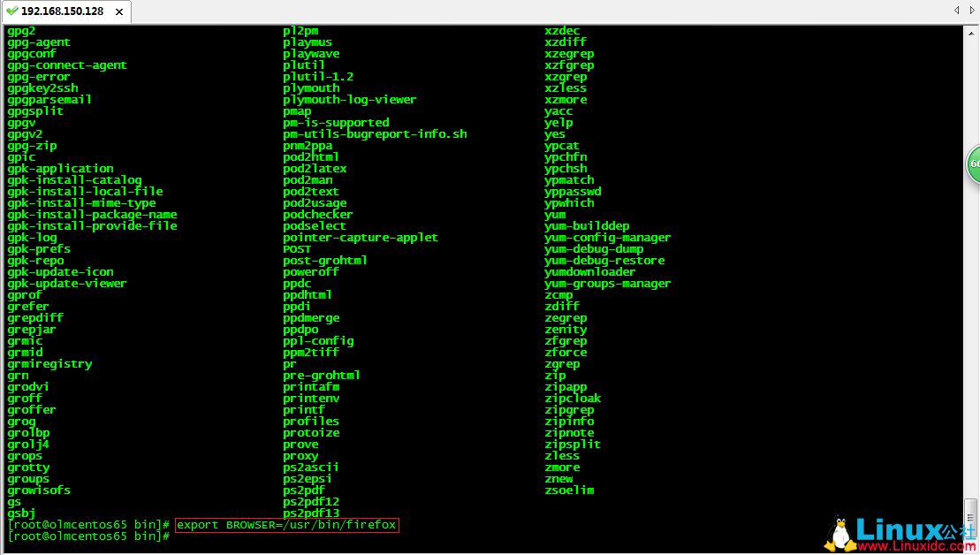Click the text 'yumdownloader'
Screen dimensions: 980x555
pos(589,272)
